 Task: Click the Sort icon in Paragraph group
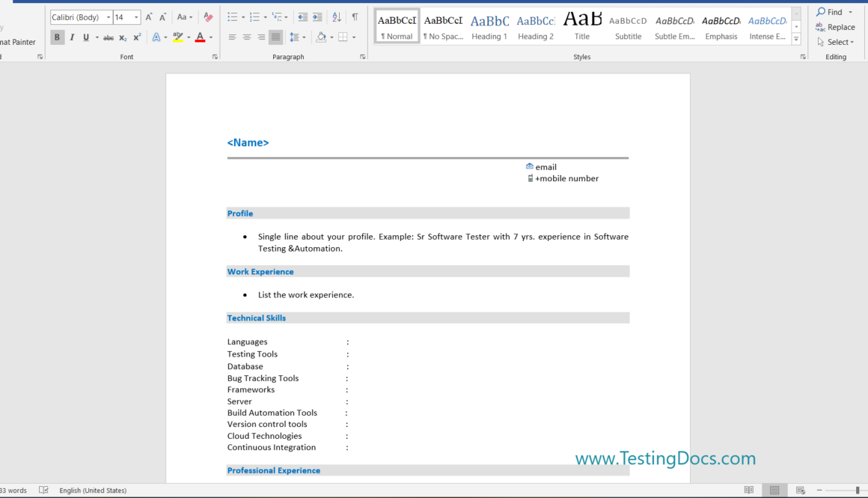coord(336,17)
